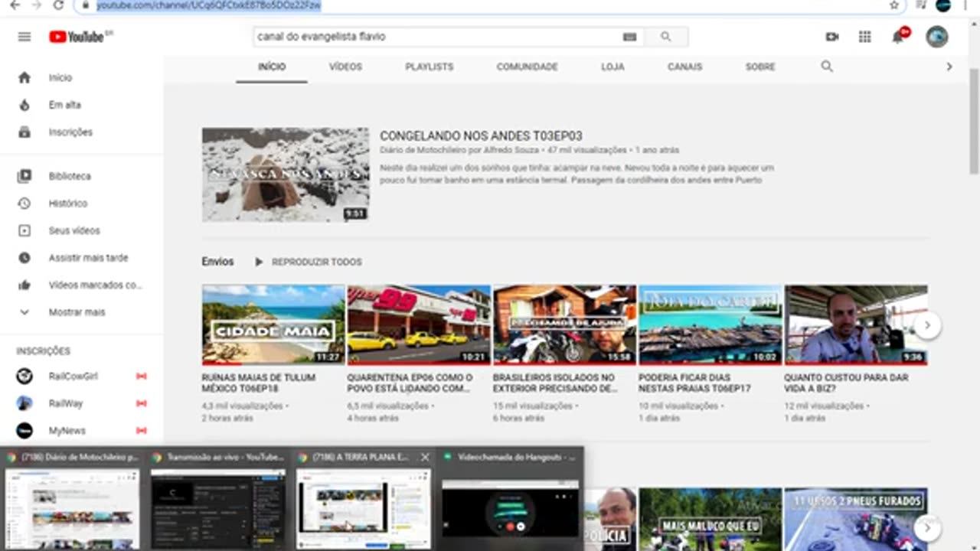
Task: Switch to the CANAIS tab
Action: coord(684,67)
